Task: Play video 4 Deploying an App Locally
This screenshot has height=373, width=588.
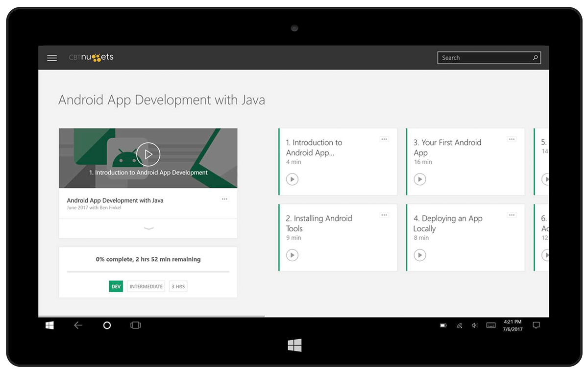Action: 419,255
